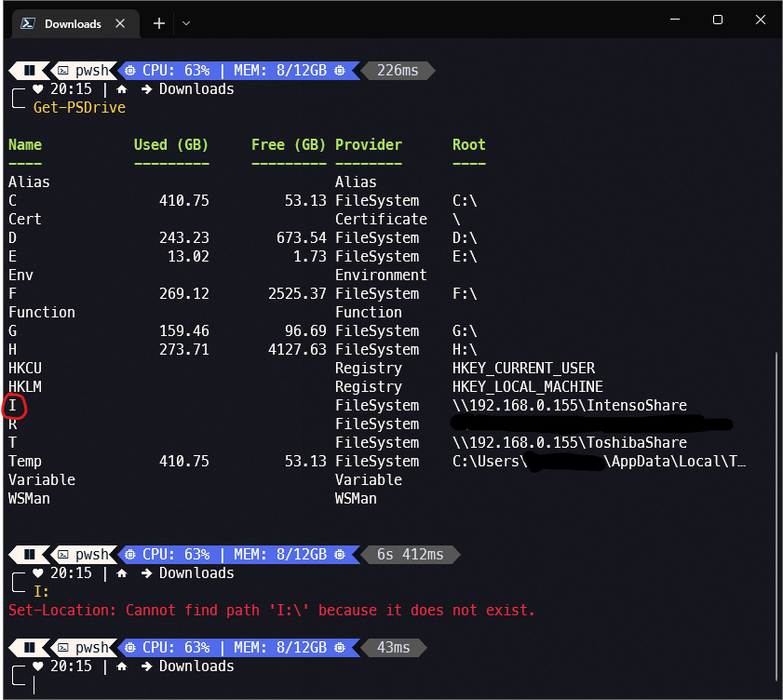Click the home icon in the prompt path
The width and height of the screenshot is (783, 700).
pos(120,88)
